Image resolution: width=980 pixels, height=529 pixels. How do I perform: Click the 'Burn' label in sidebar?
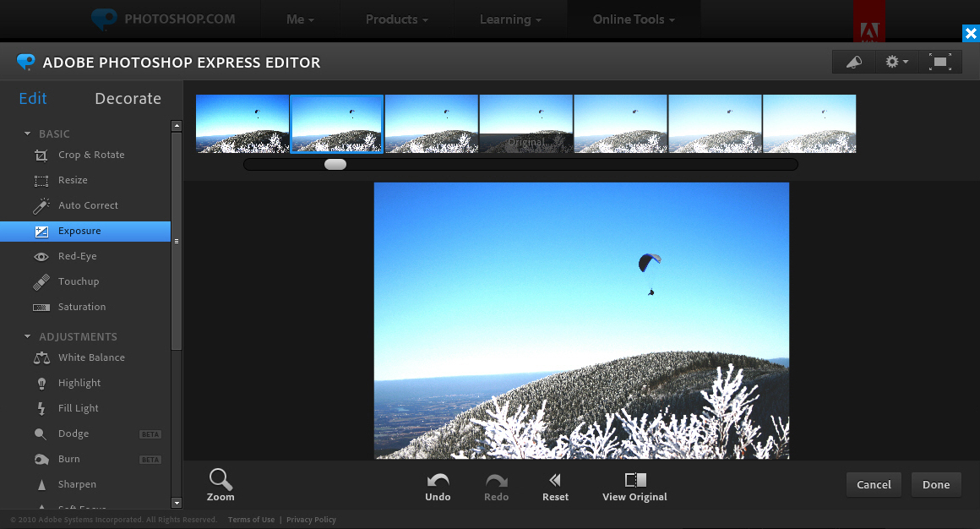point(68,459)
